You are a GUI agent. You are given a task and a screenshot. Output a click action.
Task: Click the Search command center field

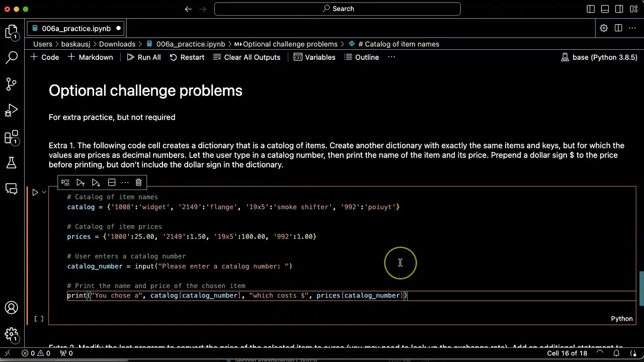pyautogui.click(x=337, y=9)
